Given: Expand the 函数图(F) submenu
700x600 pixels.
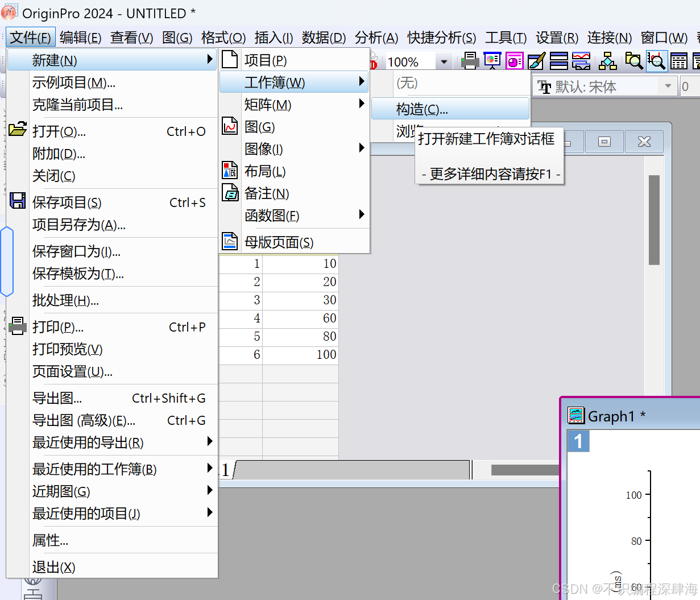Looking at the screenshot, I should click(294, 216).
